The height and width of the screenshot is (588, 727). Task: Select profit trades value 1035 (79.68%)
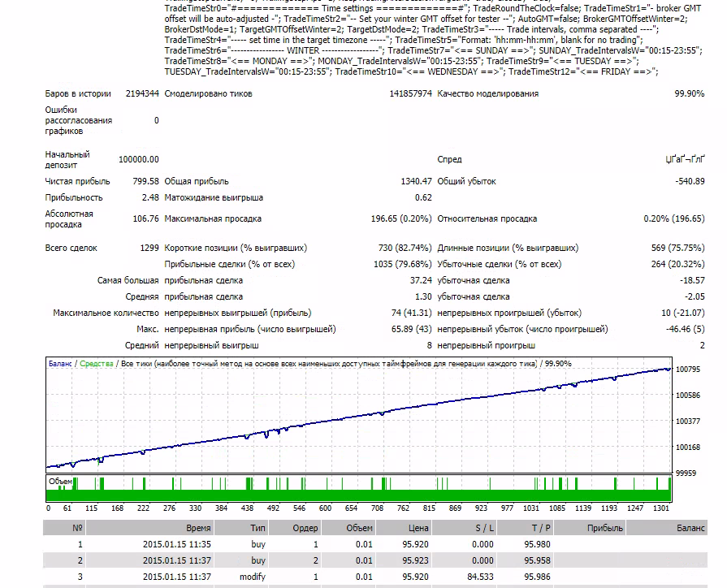click(x=402, y=264)
